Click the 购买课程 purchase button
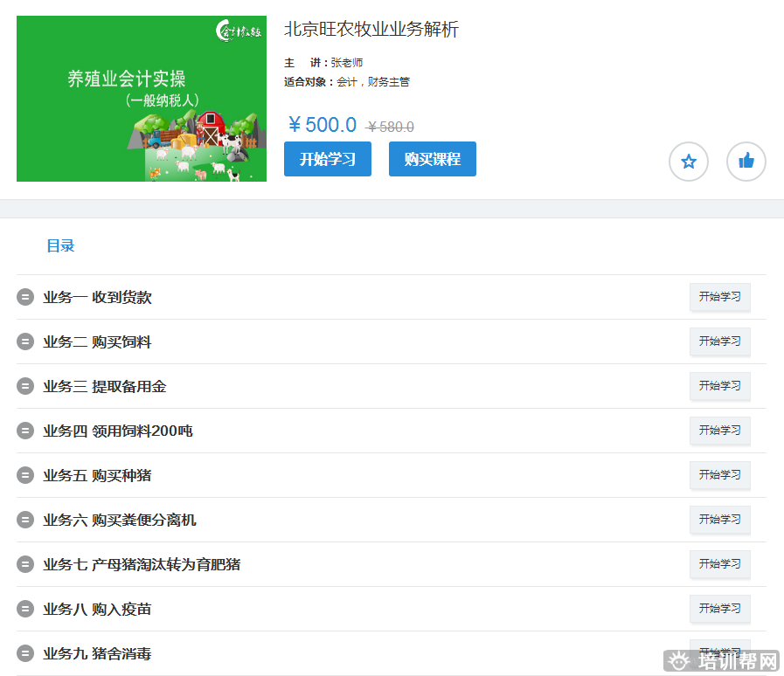Viewport: 784px width, 676px height. pos(433,159)
